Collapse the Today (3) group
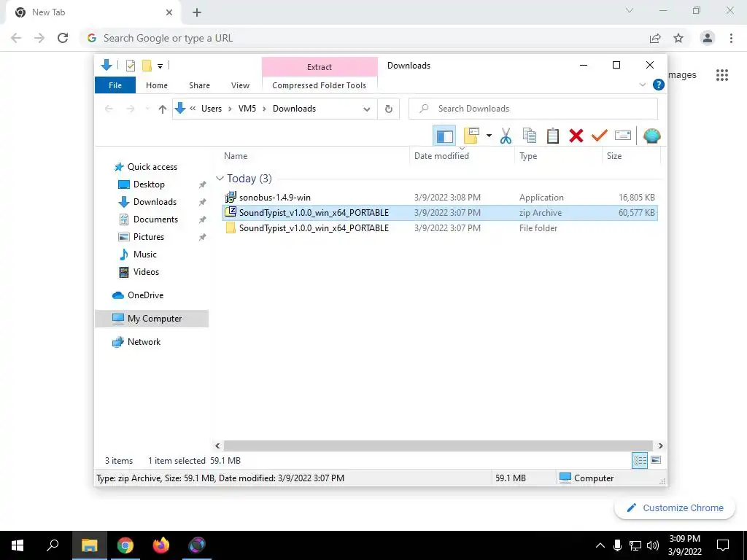This screenshot has width=747, height=560. (x=220, y=179)
